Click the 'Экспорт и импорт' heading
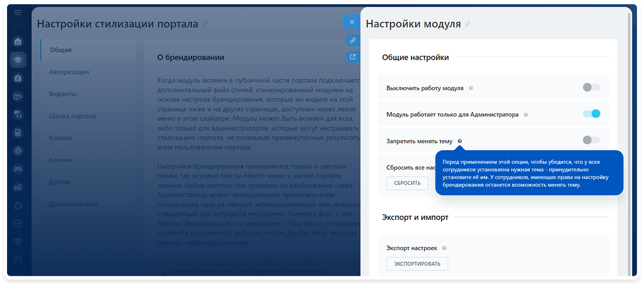644x286 pixels. [x=415, y=217]
